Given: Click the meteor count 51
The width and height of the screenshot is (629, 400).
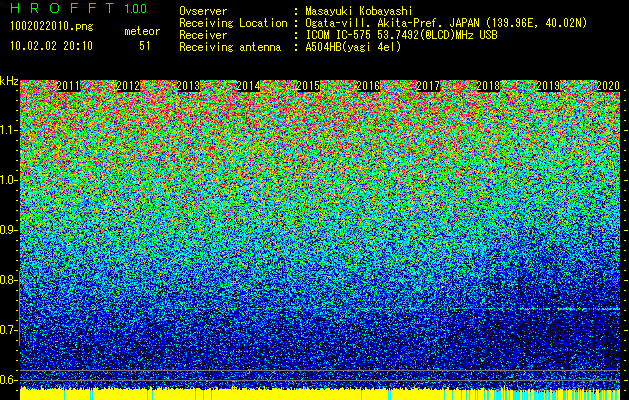Looking at the screenshot, I should coord(145,46).
